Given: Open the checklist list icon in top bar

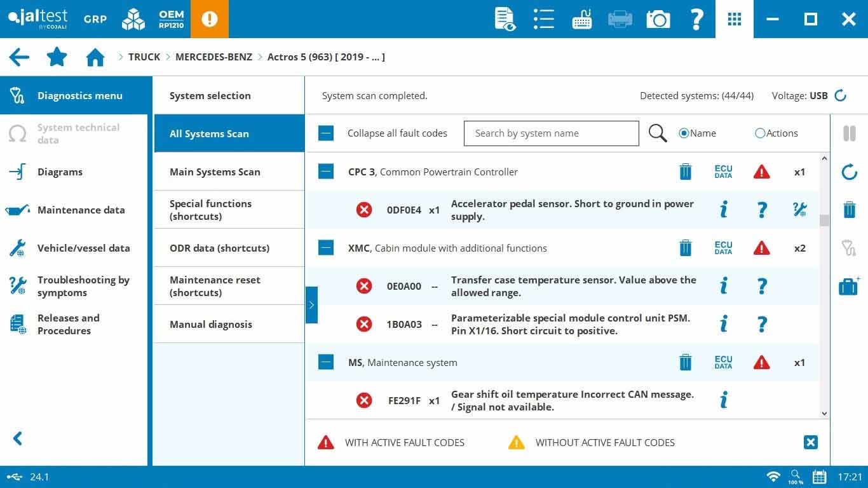Looking at the screenshot, I should 544,19.
